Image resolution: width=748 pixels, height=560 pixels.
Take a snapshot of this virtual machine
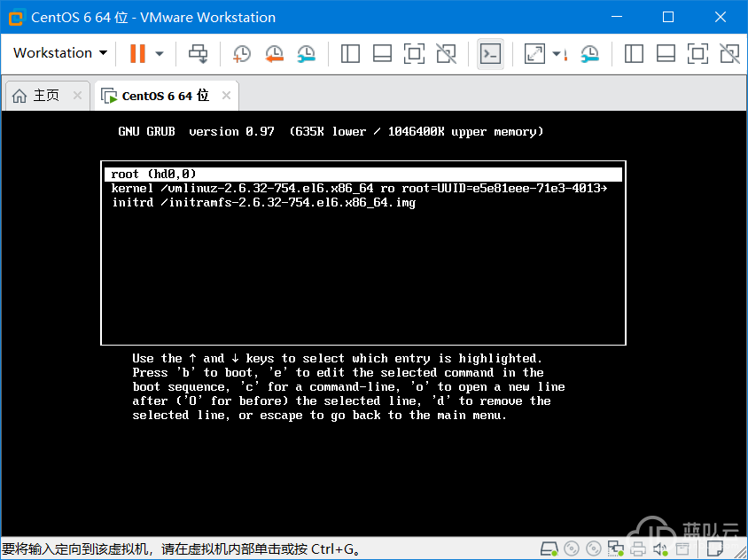pyautogui.click(x=242, y=53)
